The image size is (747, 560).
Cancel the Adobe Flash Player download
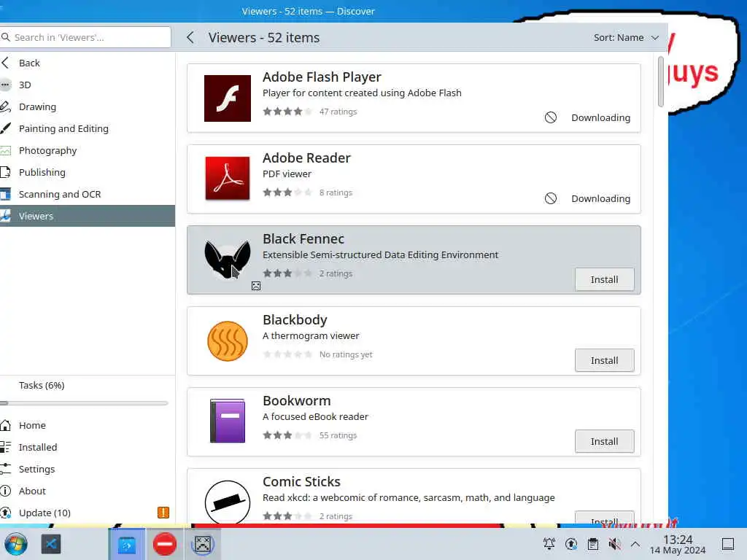click(550, 117)
